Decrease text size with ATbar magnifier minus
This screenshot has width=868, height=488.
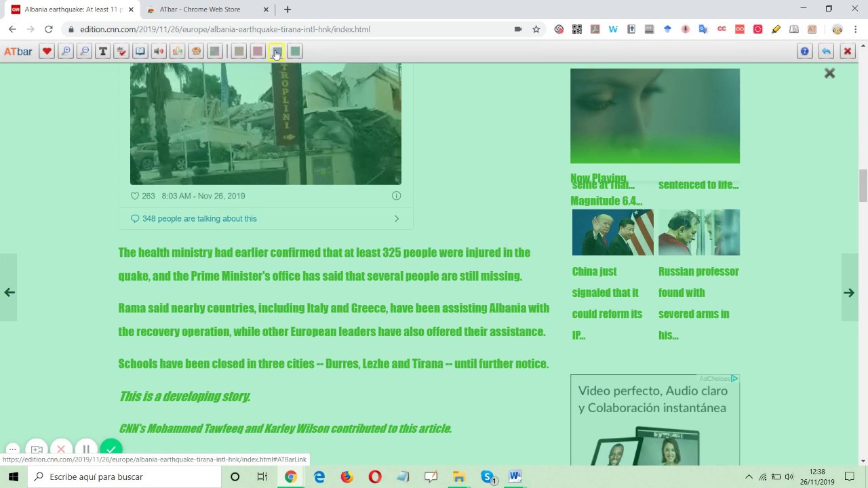(x=84, y=52)
